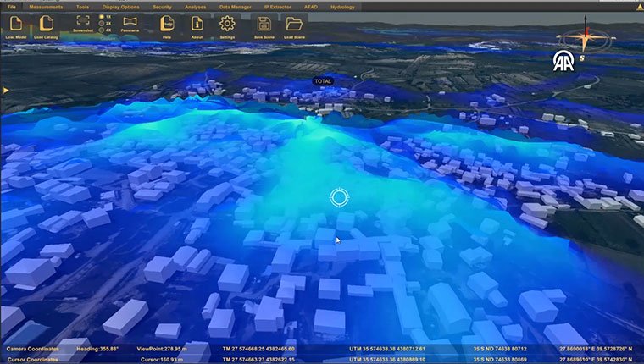
Task: Open Settings gear icon
Action: 227,24
